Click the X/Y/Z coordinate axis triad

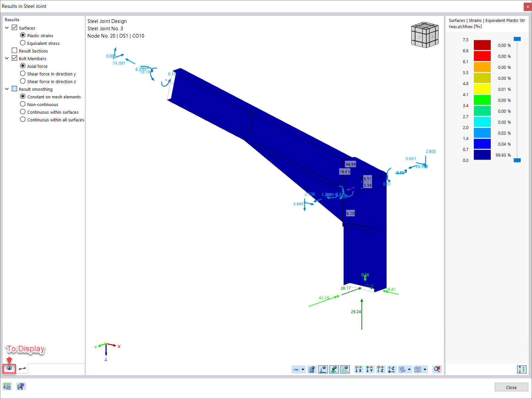coord(107,351)
